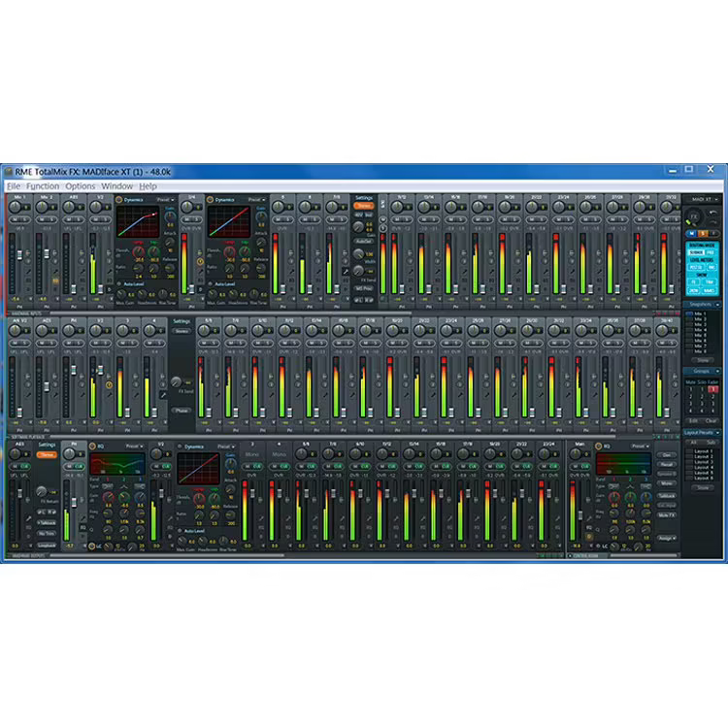Click the Store button under Snapshots
Screen dimensions: 728x728
coord(702,359)
